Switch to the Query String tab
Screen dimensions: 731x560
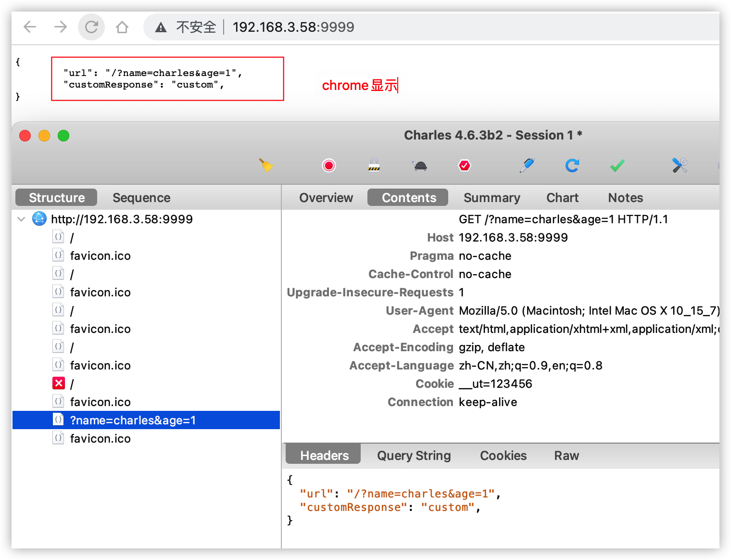pos(414,455)
